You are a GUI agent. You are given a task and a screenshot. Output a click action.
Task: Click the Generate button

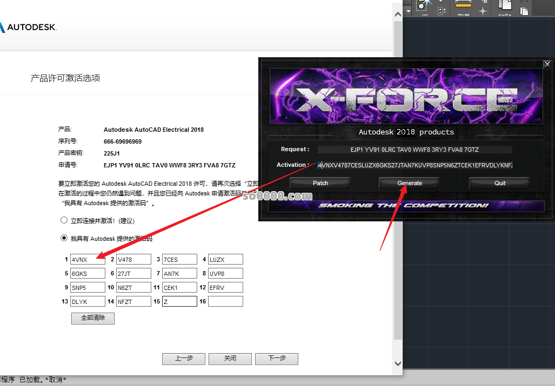pos(410,183)
